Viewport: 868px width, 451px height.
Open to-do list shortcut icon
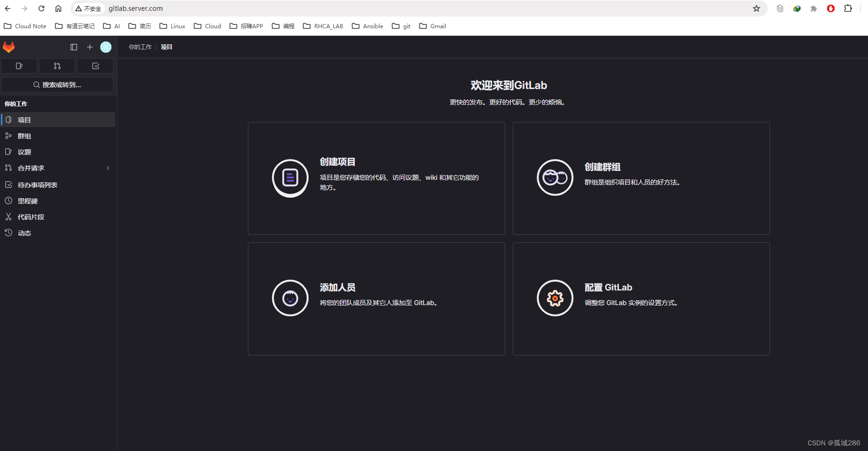pyautogui.click(x=96, y=66)
